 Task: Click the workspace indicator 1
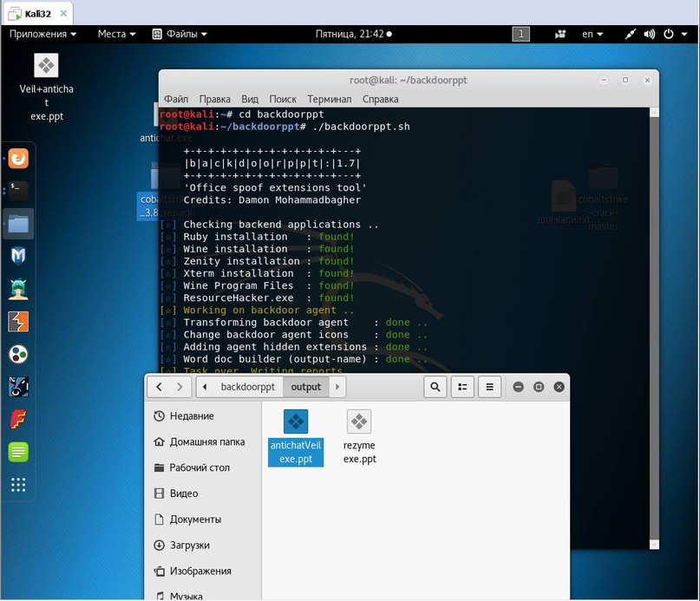[520, 34]
